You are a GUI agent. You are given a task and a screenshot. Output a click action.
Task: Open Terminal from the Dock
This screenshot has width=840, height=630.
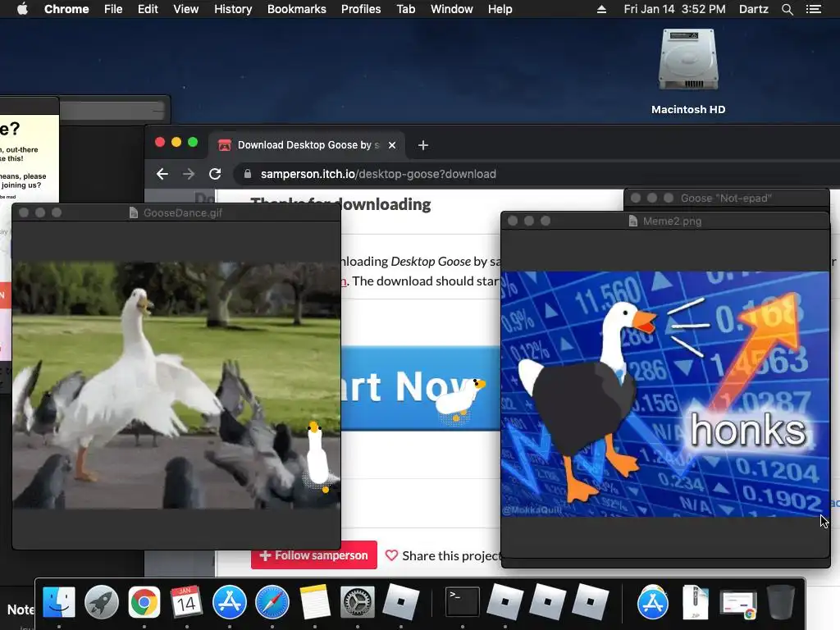coord(463,602)
